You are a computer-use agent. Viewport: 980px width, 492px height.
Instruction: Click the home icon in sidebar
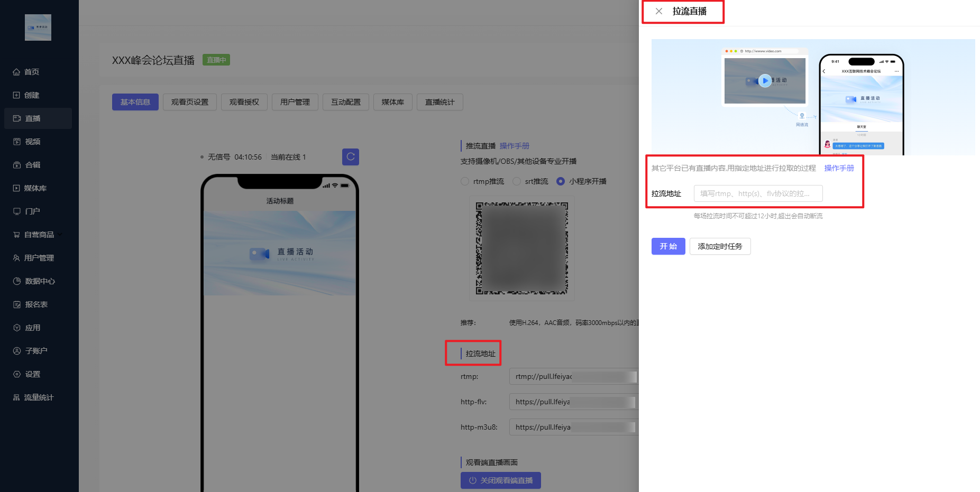pos(16,72)
